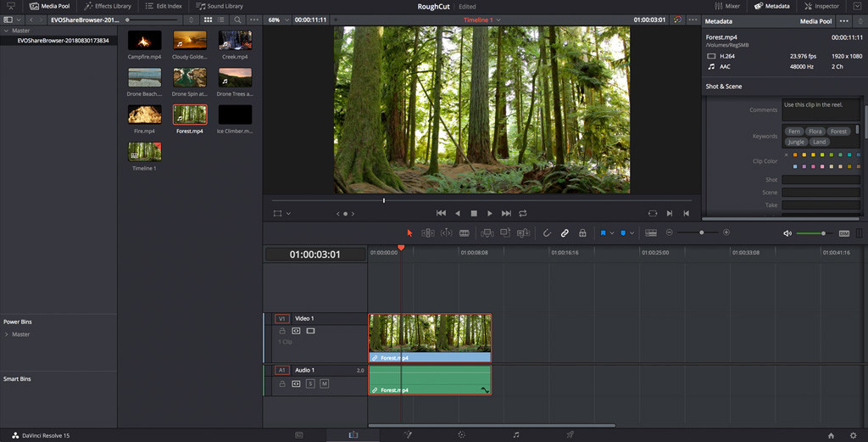Click the Overwrite Clip toolbar icon

505,233
